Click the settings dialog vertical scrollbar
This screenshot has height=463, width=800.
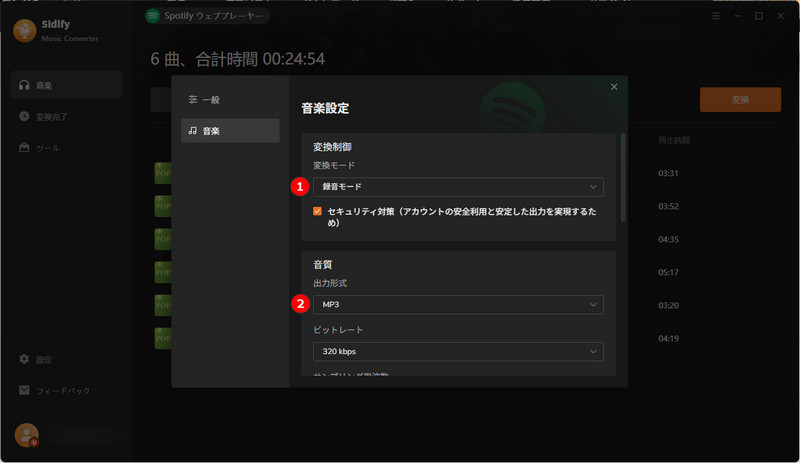coord(622,177)
